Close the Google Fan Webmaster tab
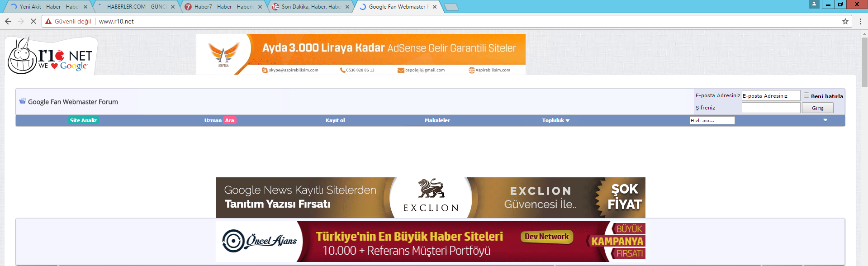 point(435,7)
